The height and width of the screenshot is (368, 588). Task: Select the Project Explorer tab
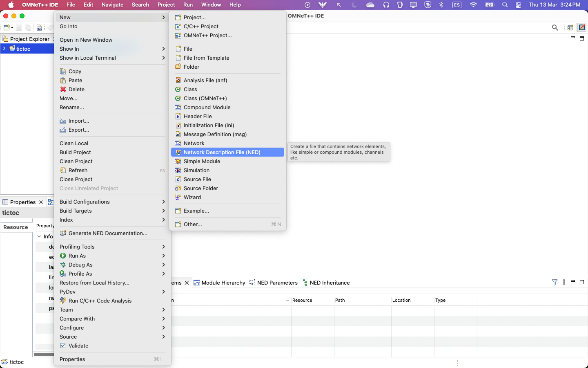[26, 39]
